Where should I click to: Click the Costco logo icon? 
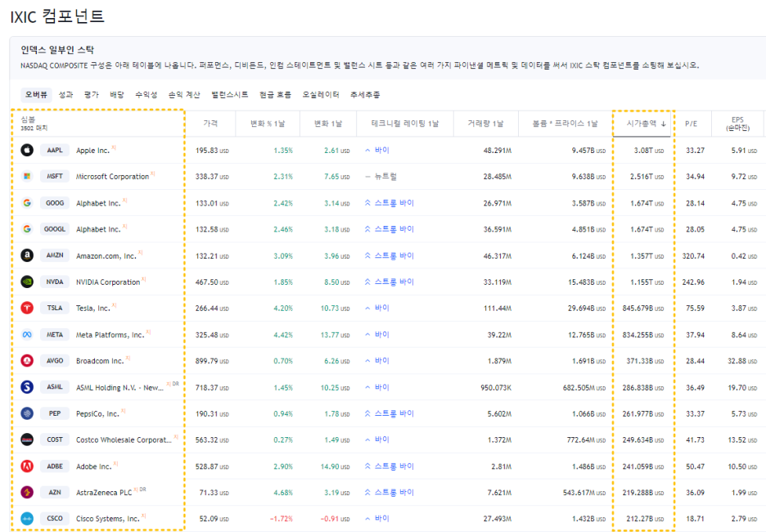pos(27,440)
